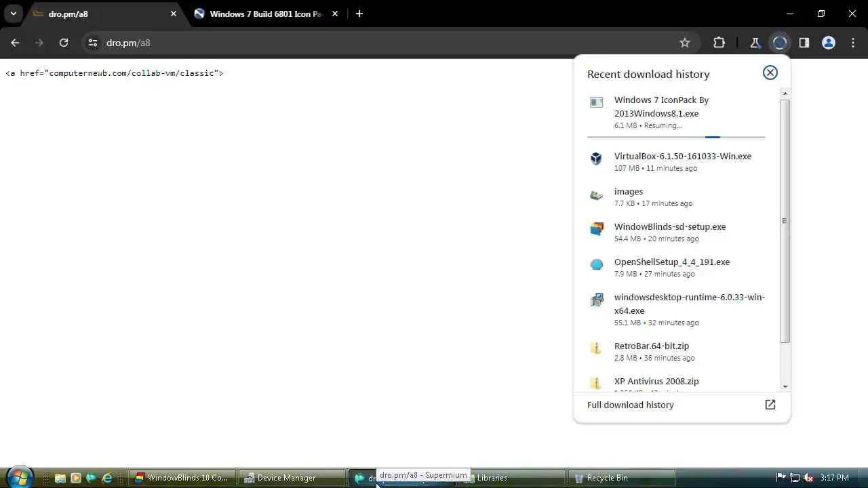Launch Internet Explorer from Quick Launch
Screen dimensions: 868x488
[x=106, y=478]
